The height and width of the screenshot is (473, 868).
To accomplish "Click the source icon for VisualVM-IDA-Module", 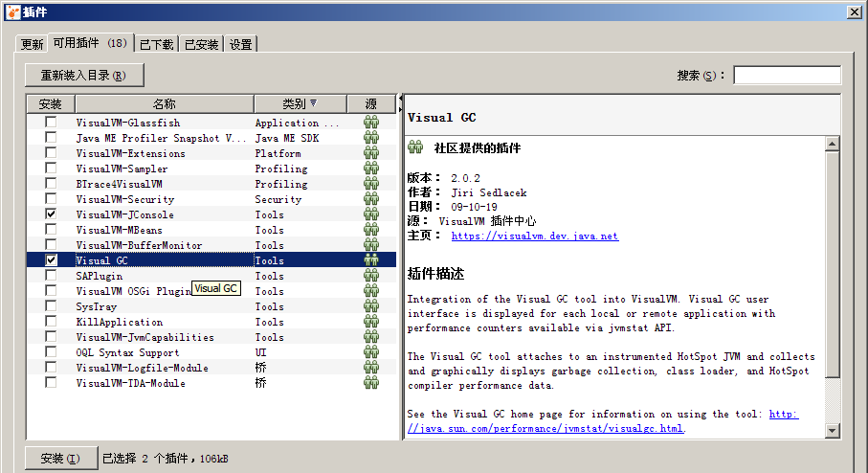I will pos(371,383).
